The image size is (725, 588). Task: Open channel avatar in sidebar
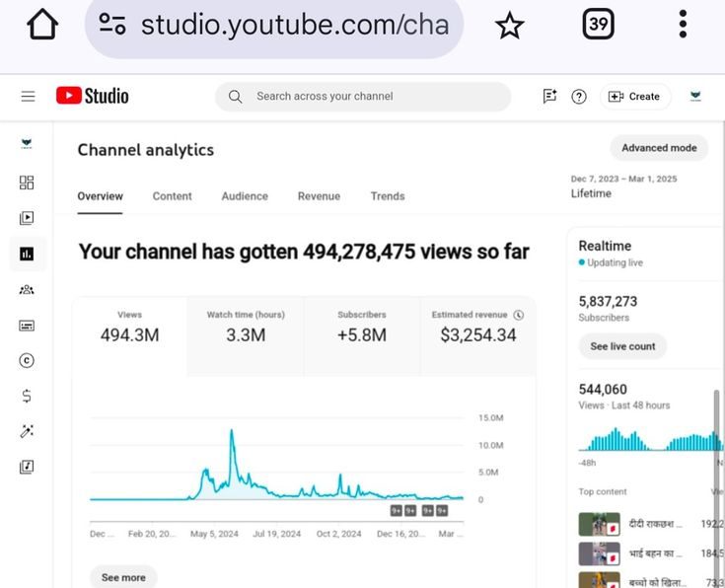[27, 143]
